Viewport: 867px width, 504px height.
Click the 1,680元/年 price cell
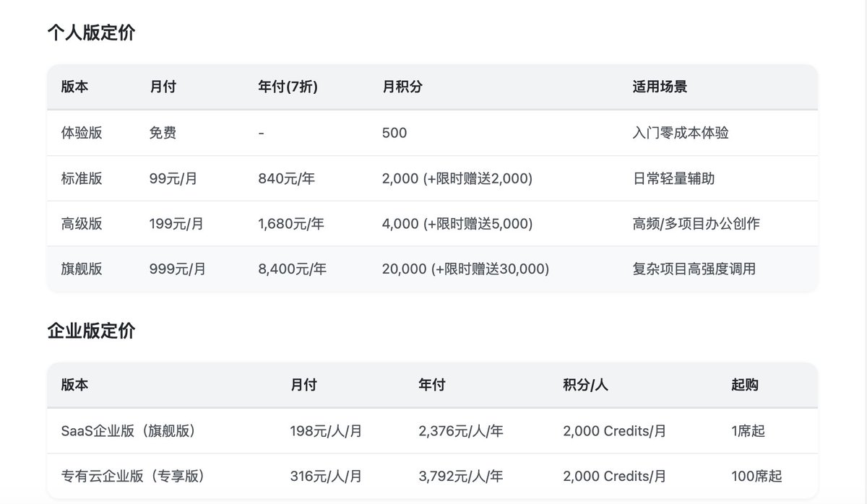tap(291, 224)
